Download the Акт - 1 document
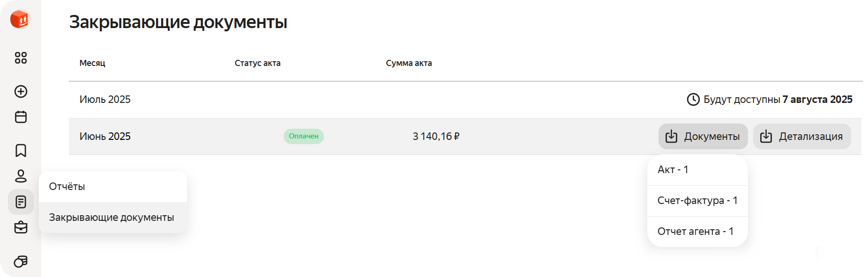The height and width of the screenshot is (277, 868). tap(673, 169)
